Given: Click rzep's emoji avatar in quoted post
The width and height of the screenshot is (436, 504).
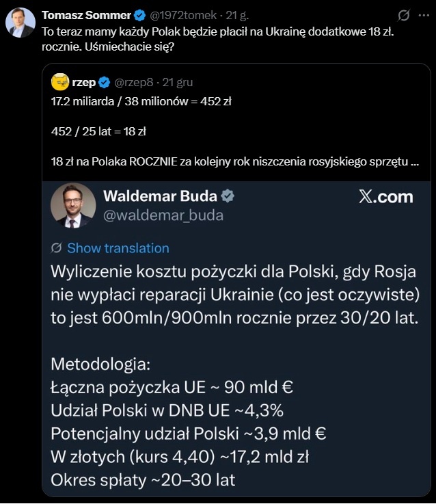Looking at the screenshot, I should pyautogui.click(x=59, y=82).
